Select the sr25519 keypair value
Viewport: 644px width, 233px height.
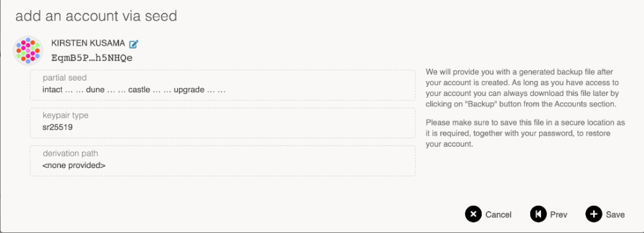tap(57, 127)
